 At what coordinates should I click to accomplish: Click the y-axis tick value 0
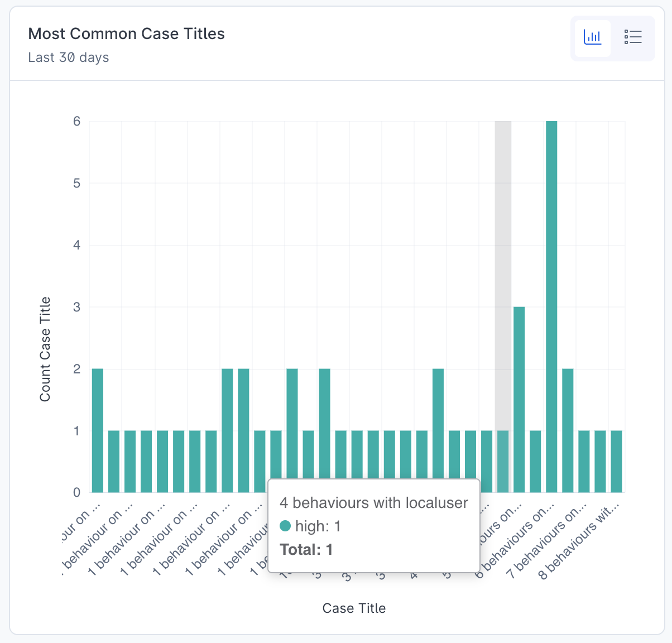(77, 493)
